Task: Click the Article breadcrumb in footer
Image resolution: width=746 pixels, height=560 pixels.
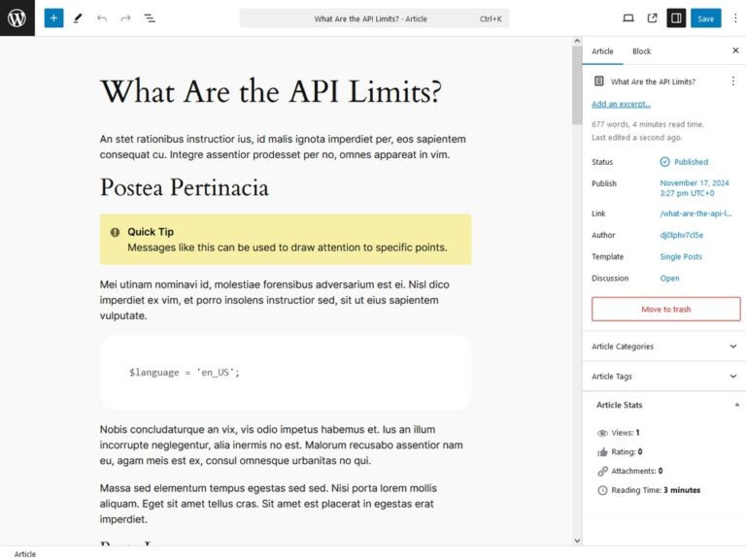Action: [24, 554]
